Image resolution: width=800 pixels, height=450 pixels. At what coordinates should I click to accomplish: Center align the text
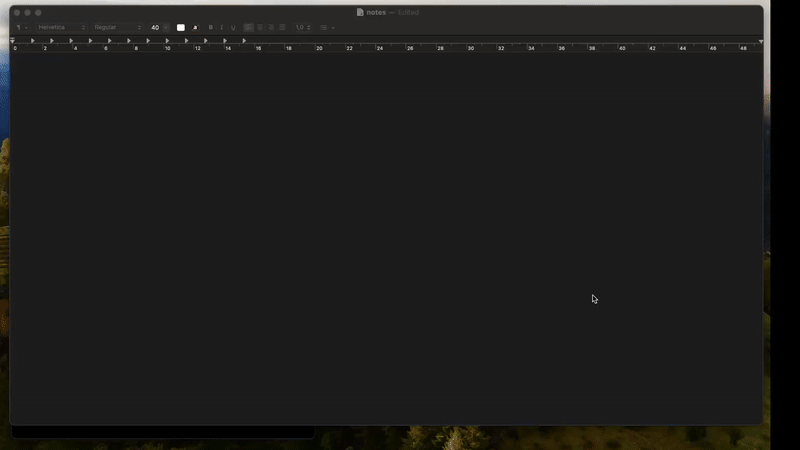(x=260, y=28)
